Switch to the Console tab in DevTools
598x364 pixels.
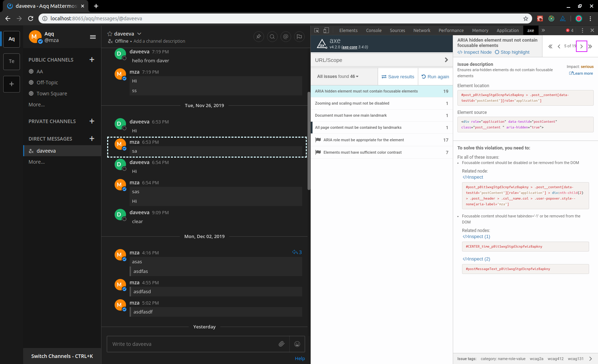(373, 30)
